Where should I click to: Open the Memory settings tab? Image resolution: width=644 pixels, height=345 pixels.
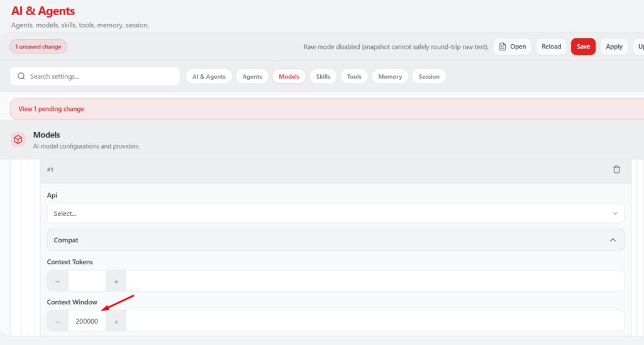click(x=390, y=77)
